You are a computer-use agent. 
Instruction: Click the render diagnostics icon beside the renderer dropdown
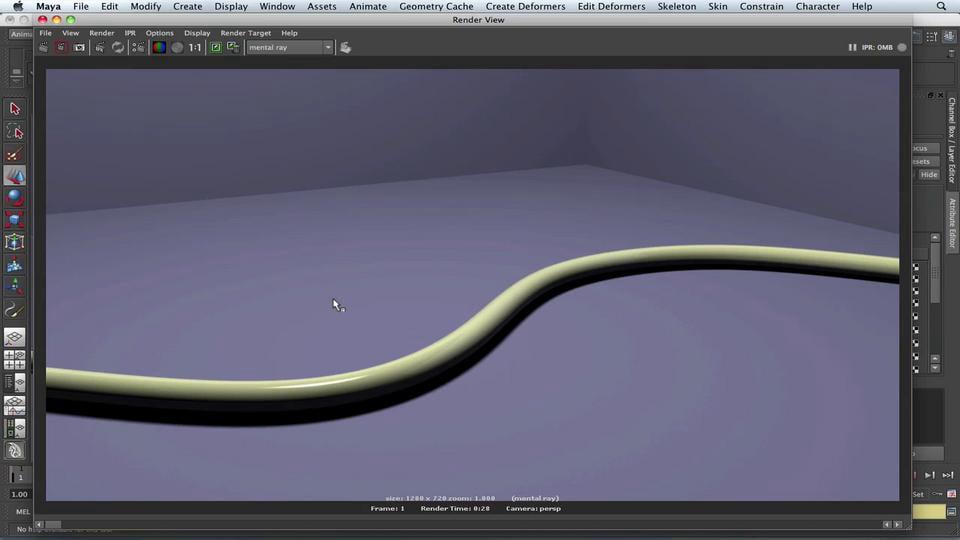[345, 47]
